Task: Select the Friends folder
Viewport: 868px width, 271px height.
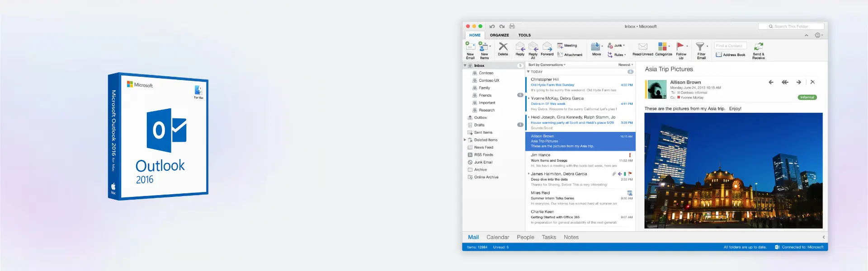Action: (x=493, y=95)
